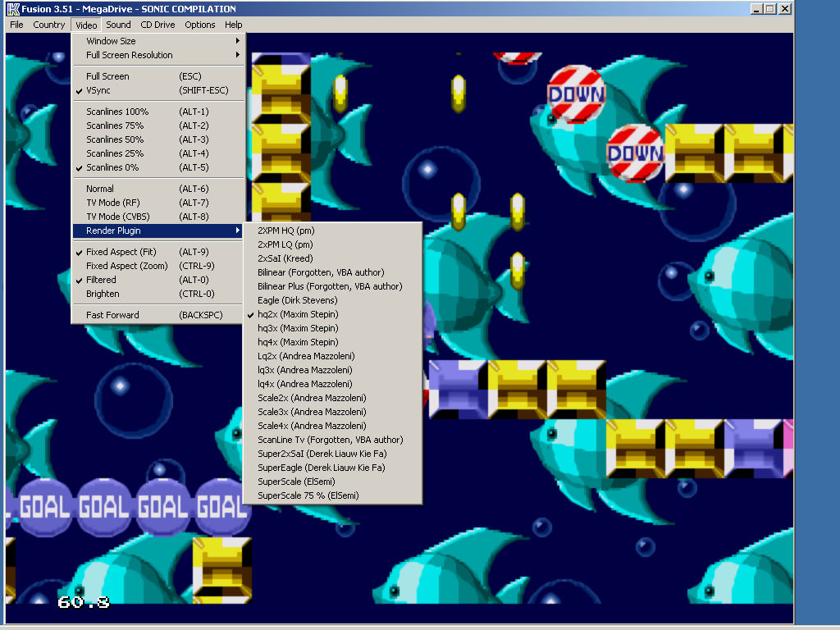Select Eagle (Dirk Stevens) plugin
Viewport: 840px width, 630px height.
click(x=333, y=300)
